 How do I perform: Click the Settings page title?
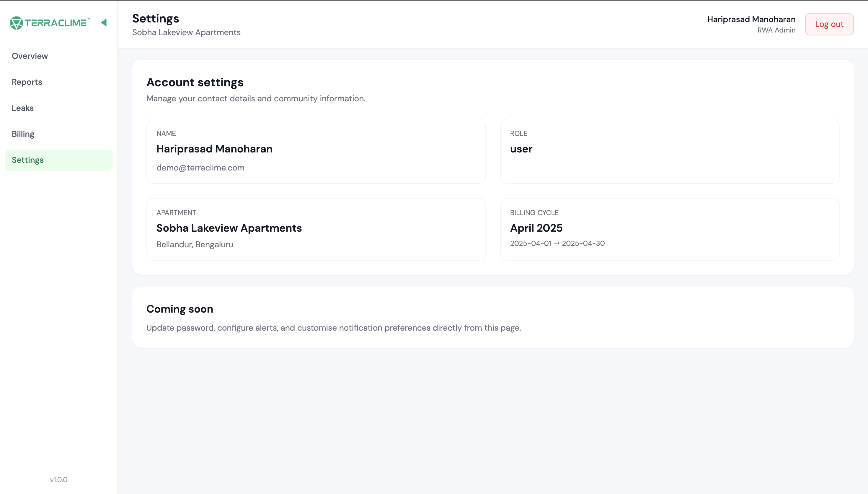coord(156,19)
